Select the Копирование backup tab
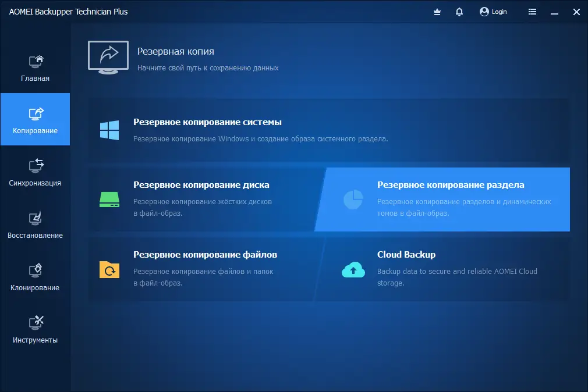This screenshot has width=588, height=392. (x=36, y=119)
